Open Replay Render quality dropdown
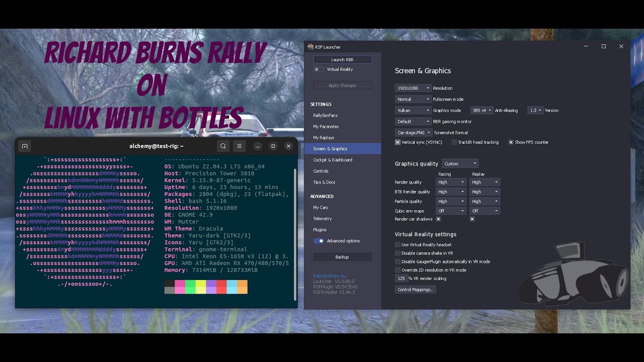This screenshot has width=644, height=362. click(485, 183)
